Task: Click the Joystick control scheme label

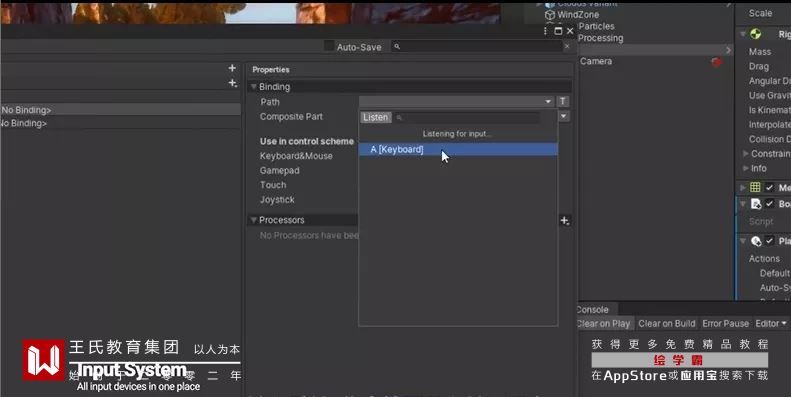Action: point(277,200)
